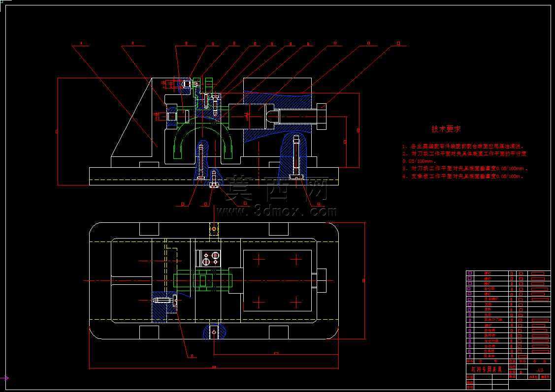This screenshot has height=392, width=555.
Task: Click the drawing title in title block
Action: (x=487, y=369)
